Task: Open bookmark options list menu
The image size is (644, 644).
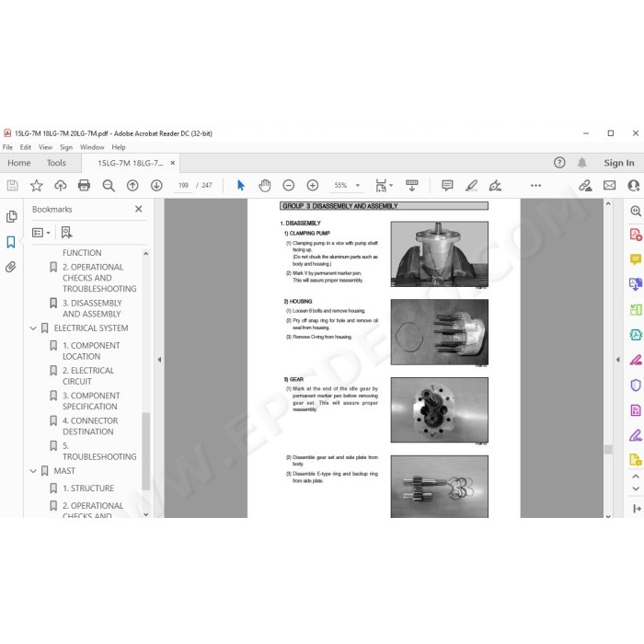Action: pos(40,233)
